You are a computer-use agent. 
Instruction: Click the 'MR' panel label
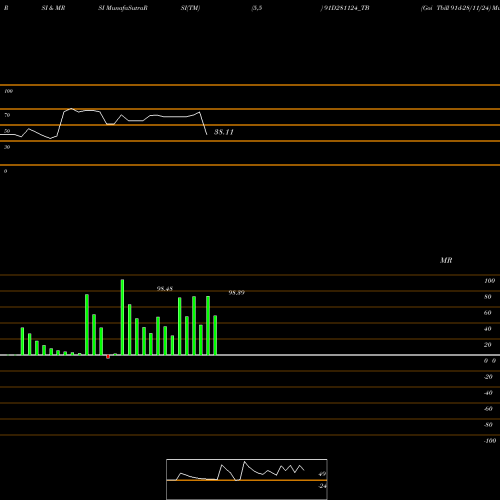[x=446, y=260]
